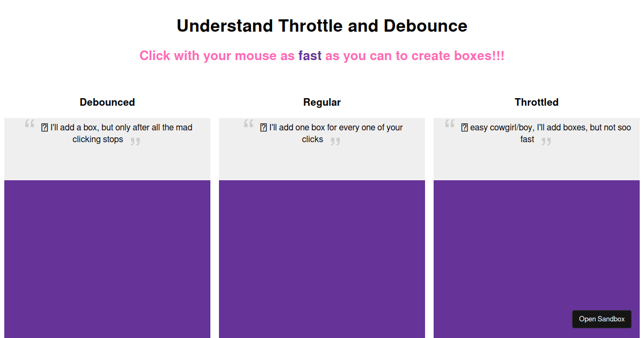
Task: Click the purple box under Debounced
Action: (x=107, y=258)
